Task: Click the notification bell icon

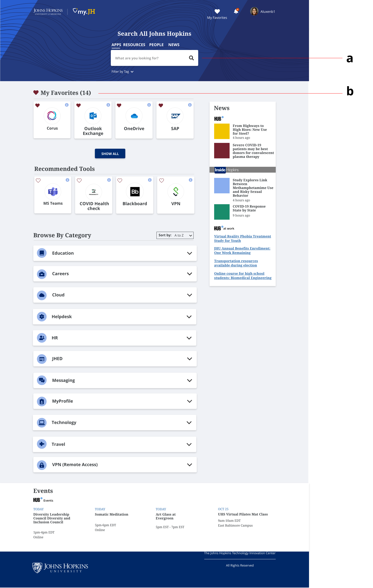Action: coord(236,11)
